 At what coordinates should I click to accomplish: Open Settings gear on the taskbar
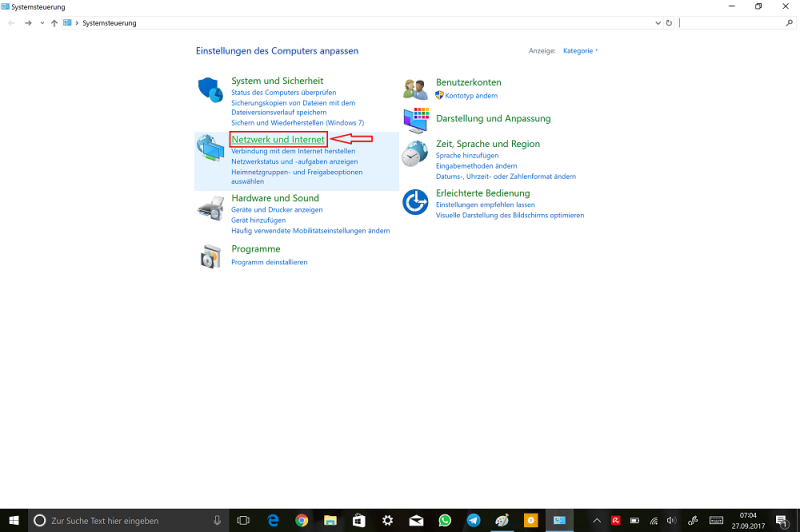pos(387,520)
